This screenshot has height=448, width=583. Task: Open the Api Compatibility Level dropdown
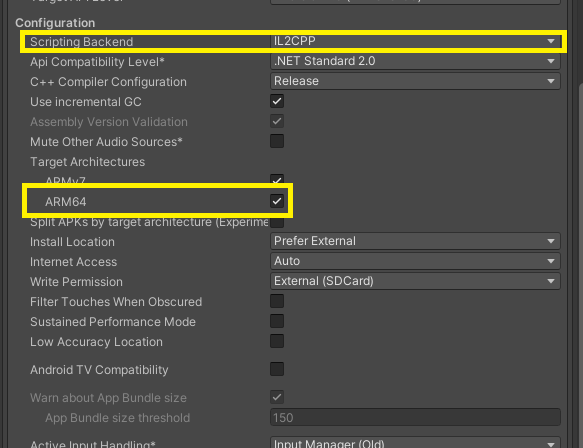click(x=415, y=61)
